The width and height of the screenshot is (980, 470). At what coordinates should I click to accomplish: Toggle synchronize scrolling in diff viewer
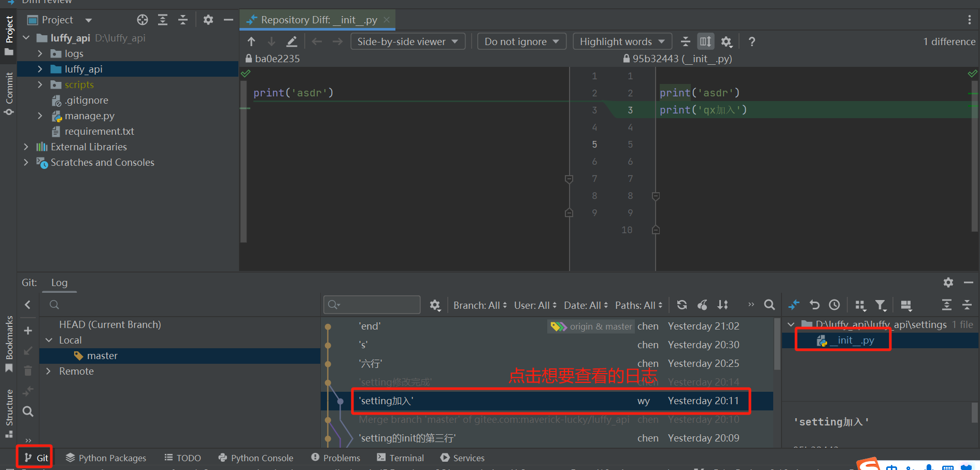[705, 41]
